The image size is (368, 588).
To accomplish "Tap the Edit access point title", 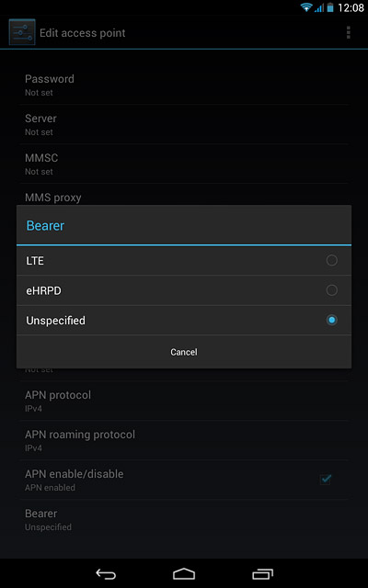I will [83, 33].
